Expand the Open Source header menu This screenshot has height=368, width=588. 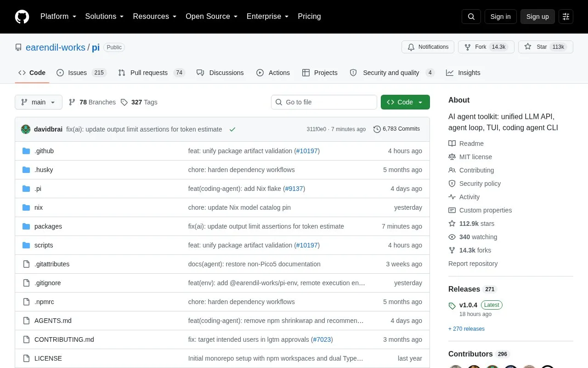[212, 17]
